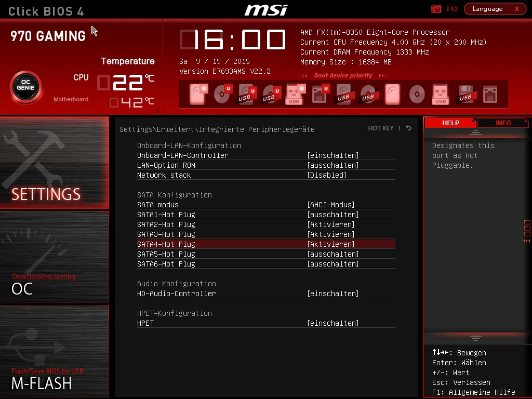
Task: Open the HOT KEY list
Action: pos(381,128)
